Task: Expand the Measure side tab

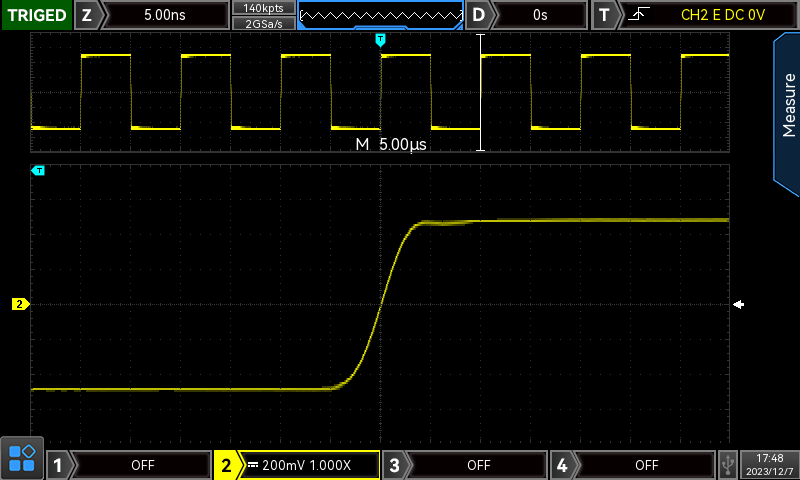Action: (x=787, y=110)
